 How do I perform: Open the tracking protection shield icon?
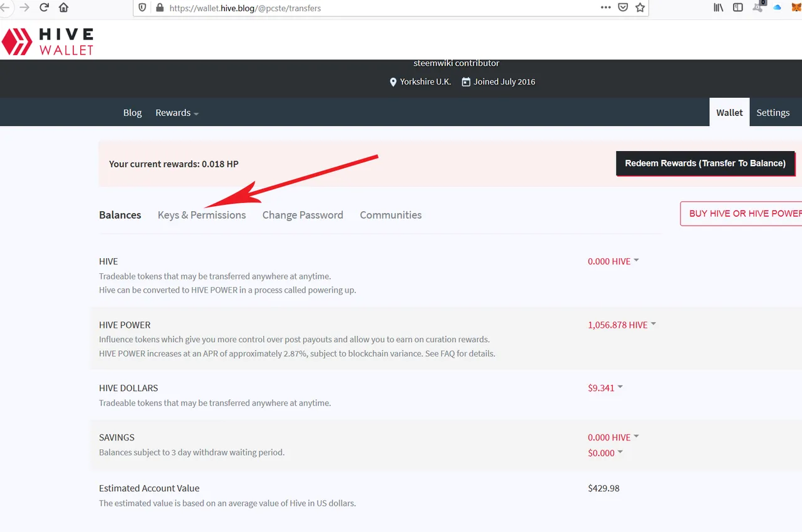143,8
